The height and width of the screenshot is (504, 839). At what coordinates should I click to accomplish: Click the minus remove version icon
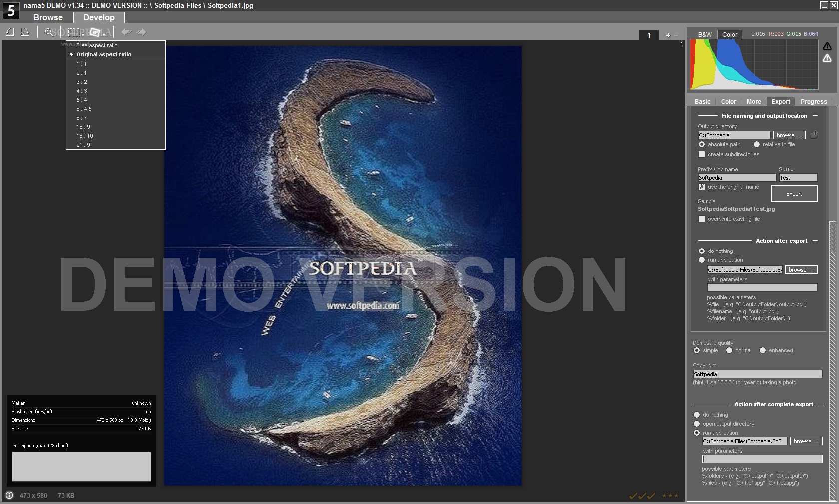click(676, 35)
